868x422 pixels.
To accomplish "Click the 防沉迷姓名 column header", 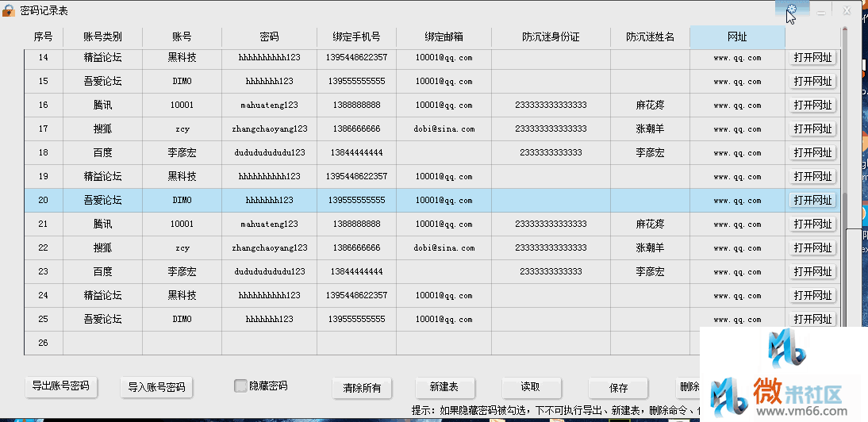I will (x=651, y=37).
